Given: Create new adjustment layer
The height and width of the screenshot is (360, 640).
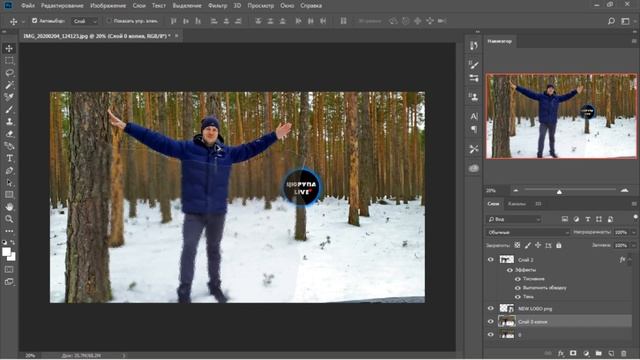Looking at the screenshot, I should click(x=586, y=353).
